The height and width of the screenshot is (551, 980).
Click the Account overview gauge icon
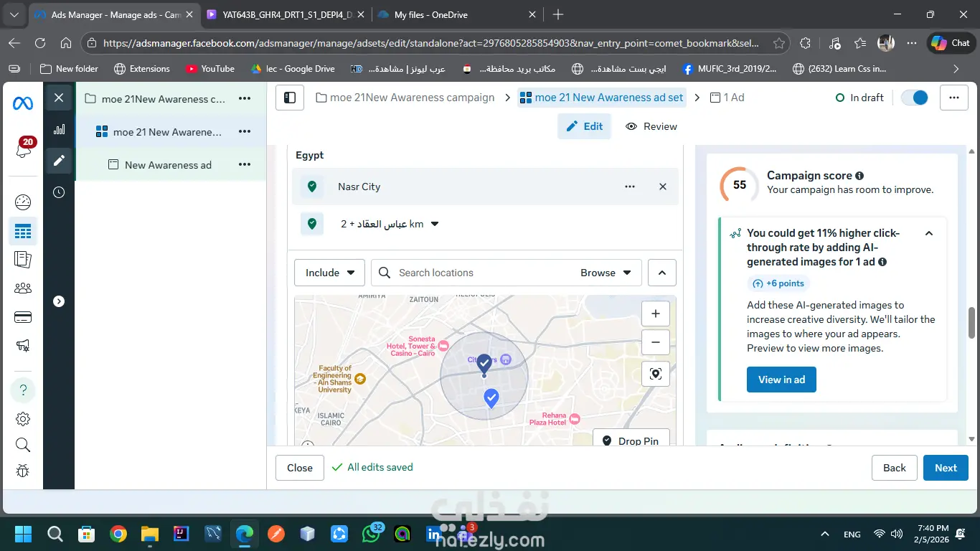[23, 202]
